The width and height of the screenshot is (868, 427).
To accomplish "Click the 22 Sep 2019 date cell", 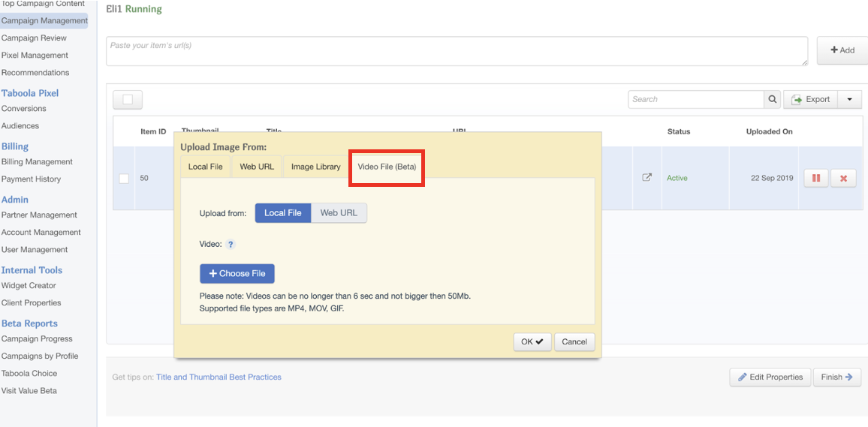I will pyautogui.click(x=772, y=178).
